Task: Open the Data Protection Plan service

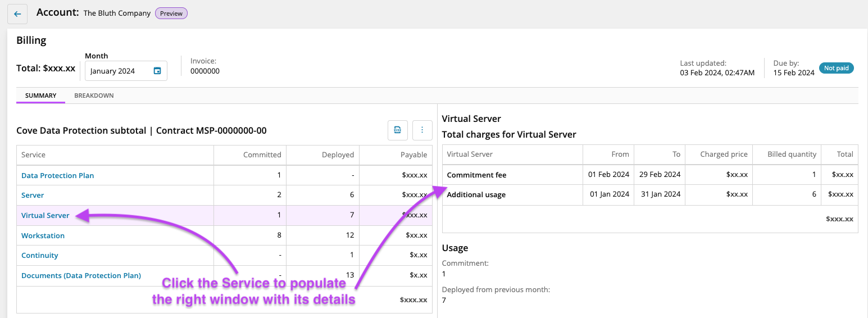Action: point(57,175)
